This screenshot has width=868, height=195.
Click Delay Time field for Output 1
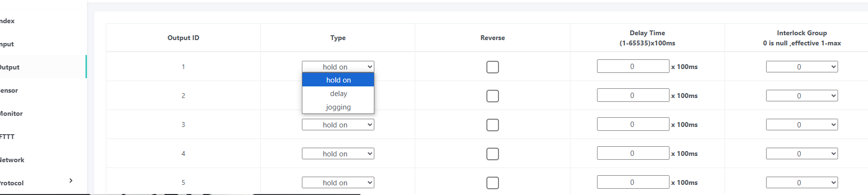pos(632,67)
